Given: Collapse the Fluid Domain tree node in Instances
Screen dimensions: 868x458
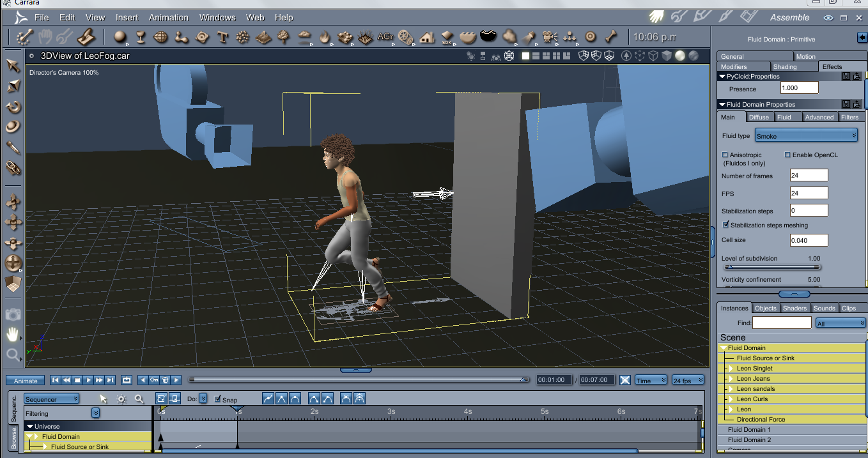Looking at the screenshot, I should 723,348.
